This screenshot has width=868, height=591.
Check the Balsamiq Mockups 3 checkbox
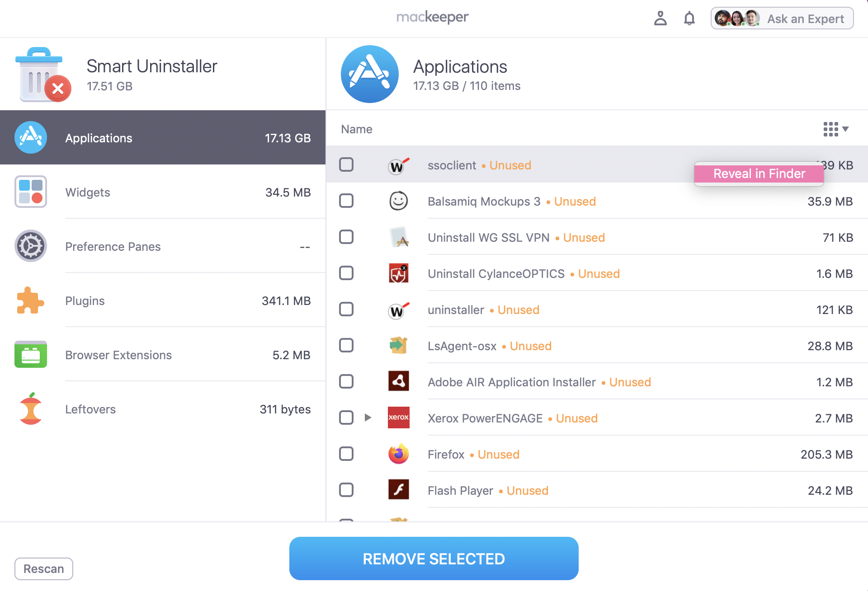coord(346,201)
